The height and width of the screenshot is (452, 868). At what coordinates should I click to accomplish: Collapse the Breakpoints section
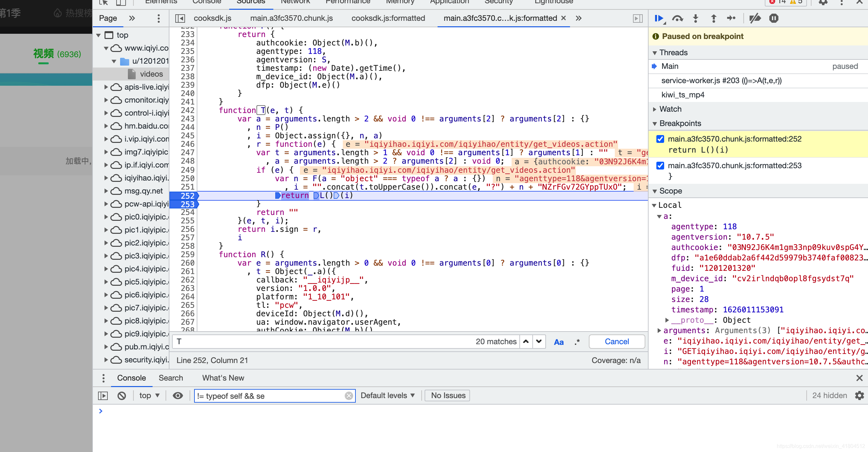[x=655, y=124]
